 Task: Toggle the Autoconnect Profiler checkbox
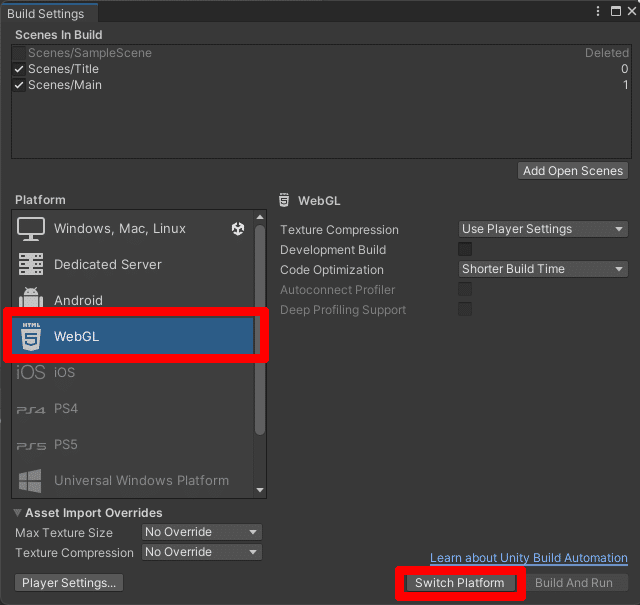465,289
